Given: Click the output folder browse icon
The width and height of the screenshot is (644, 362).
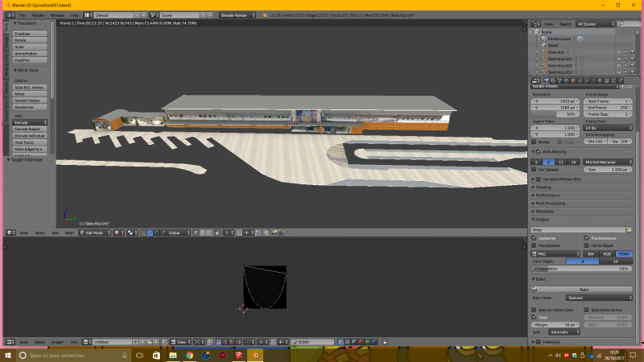Looking at the screenshot, I should [630, 229].
